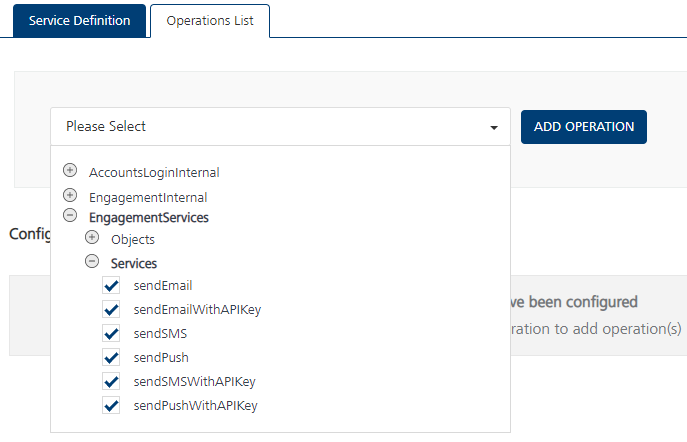The width and height of the screenshot is (687, 442).
Task: Toggle the sendPushWithAPIKey checkbox
Action: 112,406
